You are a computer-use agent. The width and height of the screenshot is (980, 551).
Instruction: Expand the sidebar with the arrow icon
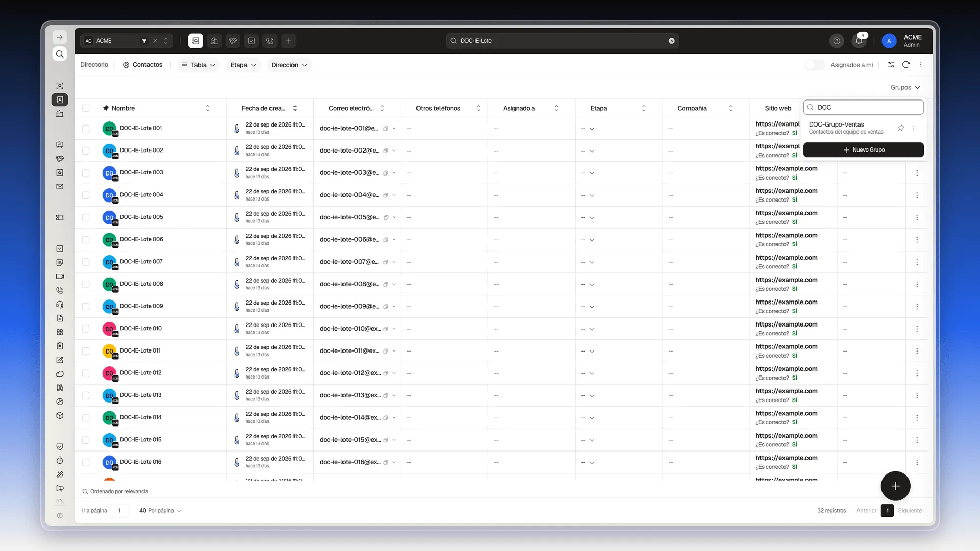pyautogui.click(x=60, y=37)
